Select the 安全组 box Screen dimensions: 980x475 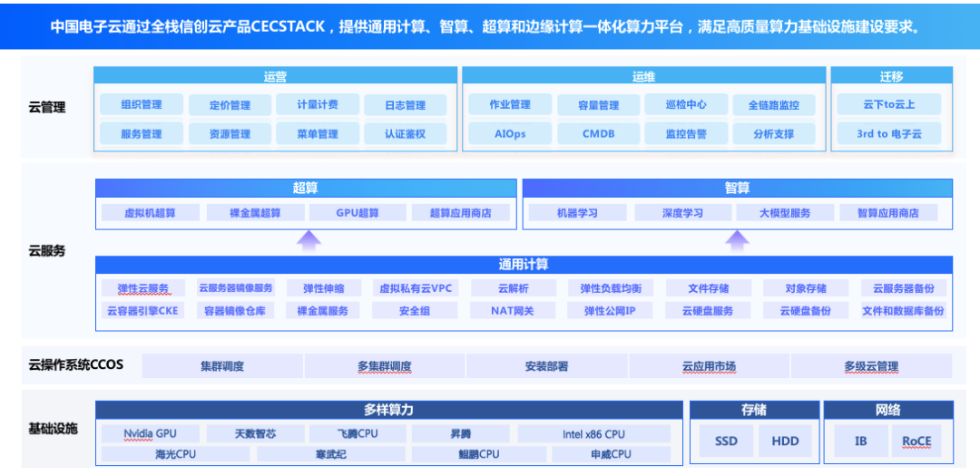[415, 310]
